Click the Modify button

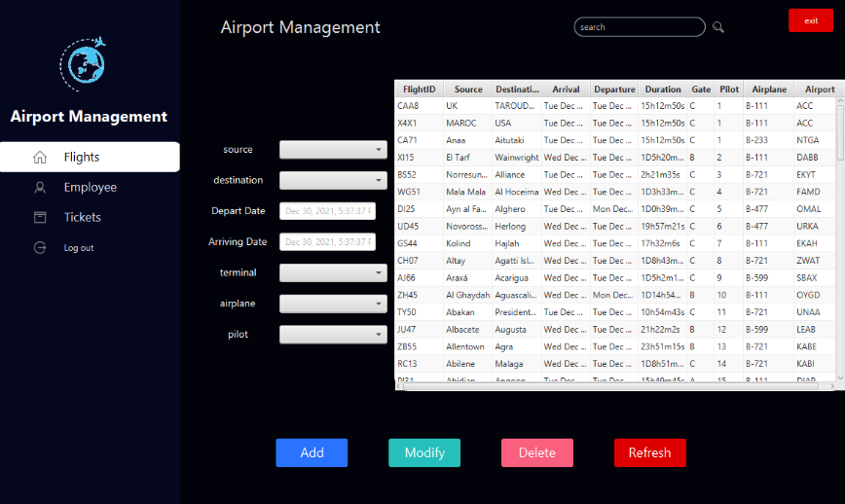point(424,452)
